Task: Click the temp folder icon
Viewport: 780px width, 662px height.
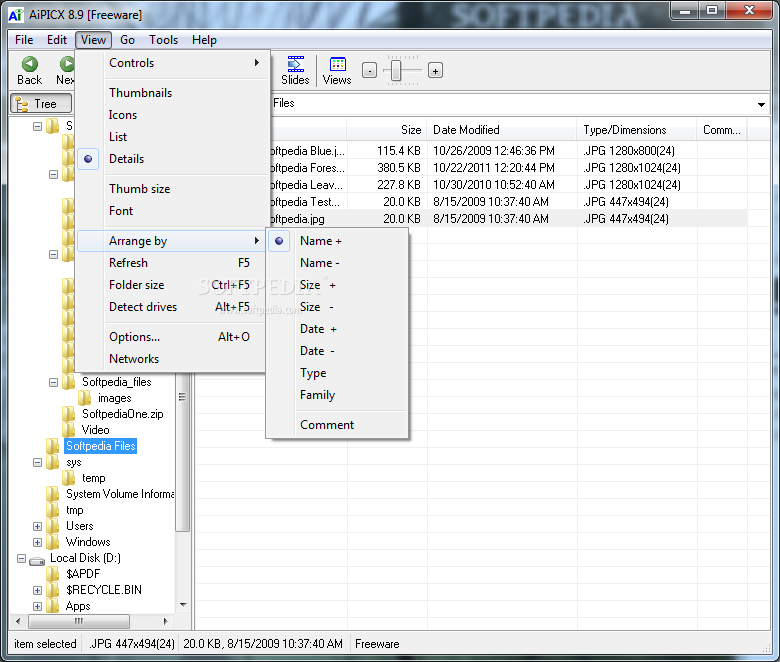Action: 69,478
